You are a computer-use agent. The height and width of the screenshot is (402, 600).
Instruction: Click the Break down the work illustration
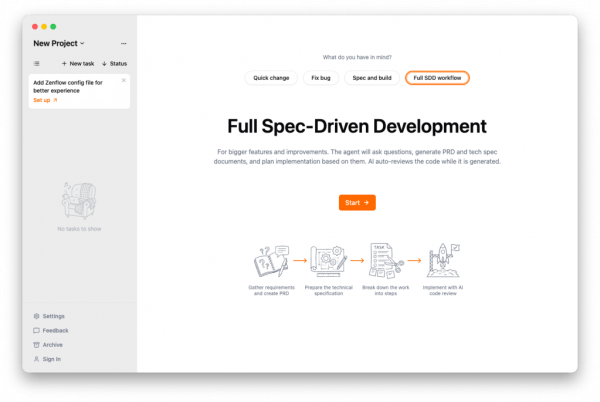pyautogui.click(x=386, y=261)
